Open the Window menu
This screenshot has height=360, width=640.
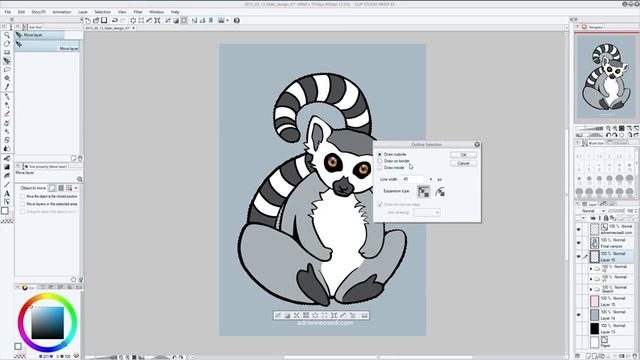click(156, 12)
